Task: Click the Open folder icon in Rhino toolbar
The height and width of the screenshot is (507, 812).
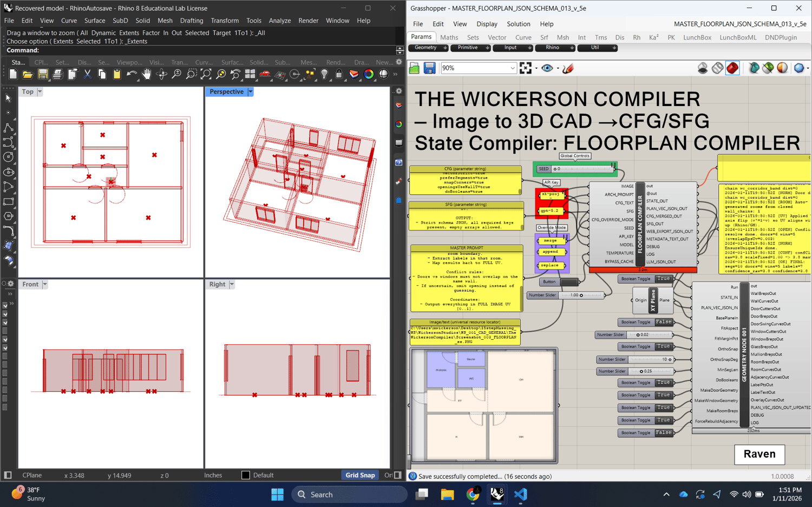Action: 28,74
